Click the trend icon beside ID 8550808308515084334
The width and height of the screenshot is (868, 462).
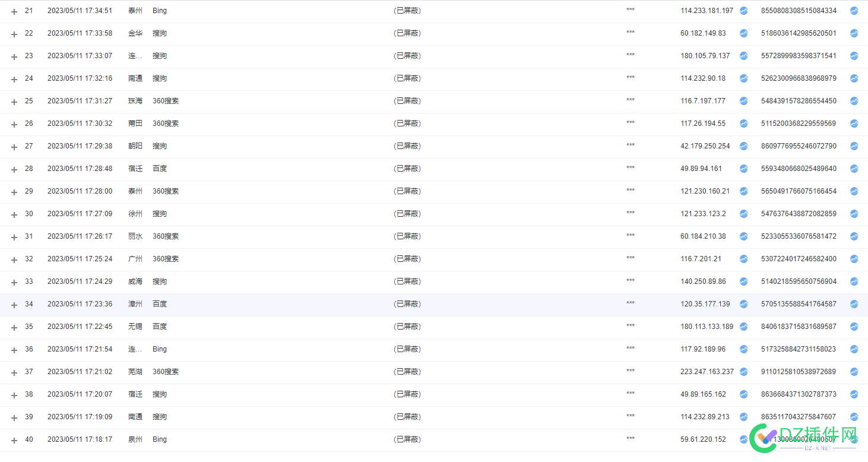coord(854,11)
